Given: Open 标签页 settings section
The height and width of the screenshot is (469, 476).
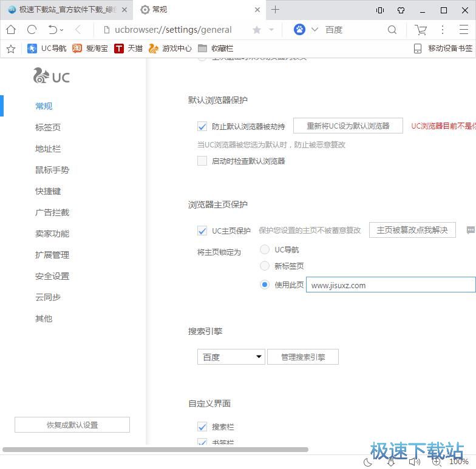Looking at the screenshot, I should pyautogui.click(x=48, y=127).
